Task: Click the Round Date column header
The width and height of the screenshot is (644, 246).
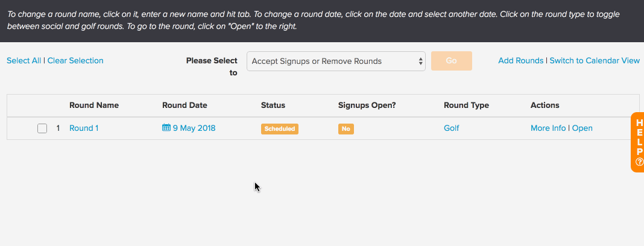Action: [185, 105]
